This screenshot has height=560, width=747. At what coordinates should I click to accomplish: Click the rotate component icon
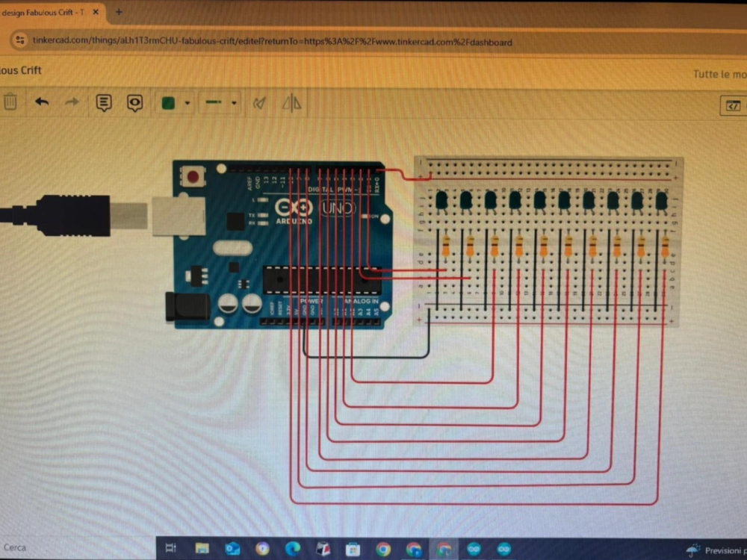[x=259, y=103]
